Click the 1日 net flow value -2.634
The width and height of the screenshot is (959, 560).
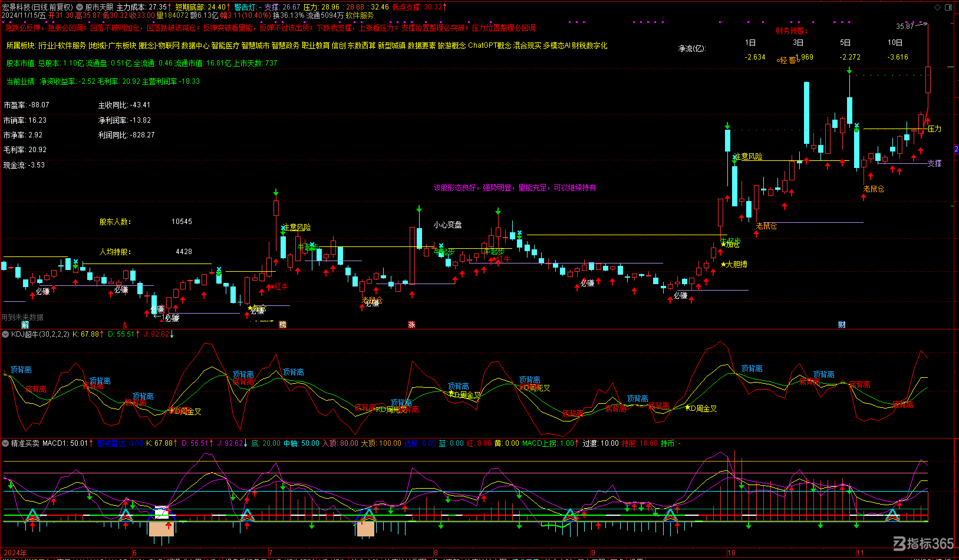click(x=755, y=57)
